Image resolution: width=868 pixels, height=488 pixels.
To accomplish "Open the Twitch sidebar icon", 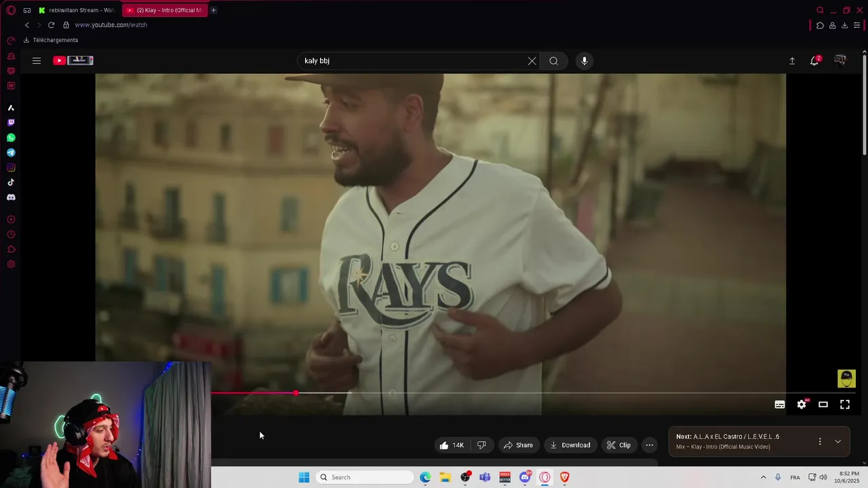I will point(11,123).
